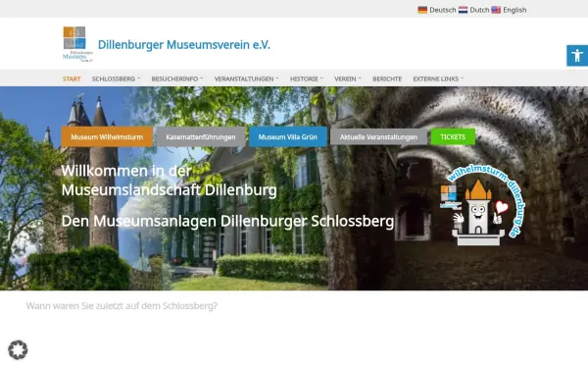Viewport: 588px width, 368px height.
Task: Open the accessibility tools widget
Action: point(577,56)
